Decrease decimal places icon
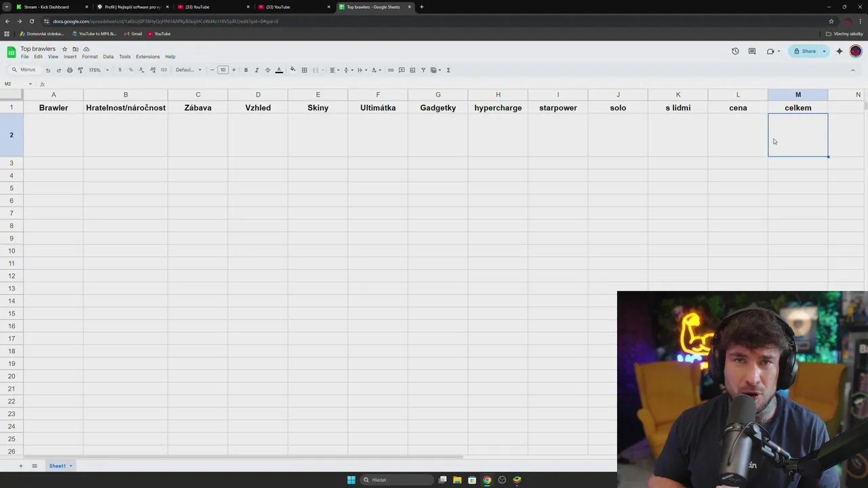868x488 pixels. click(142, 70)
